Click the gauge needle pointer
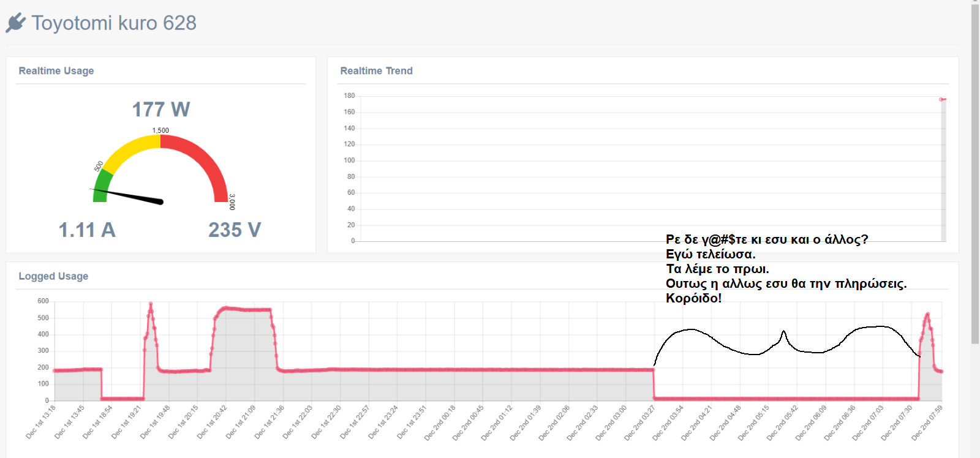 pyautogui.click(x=129, y=195)
